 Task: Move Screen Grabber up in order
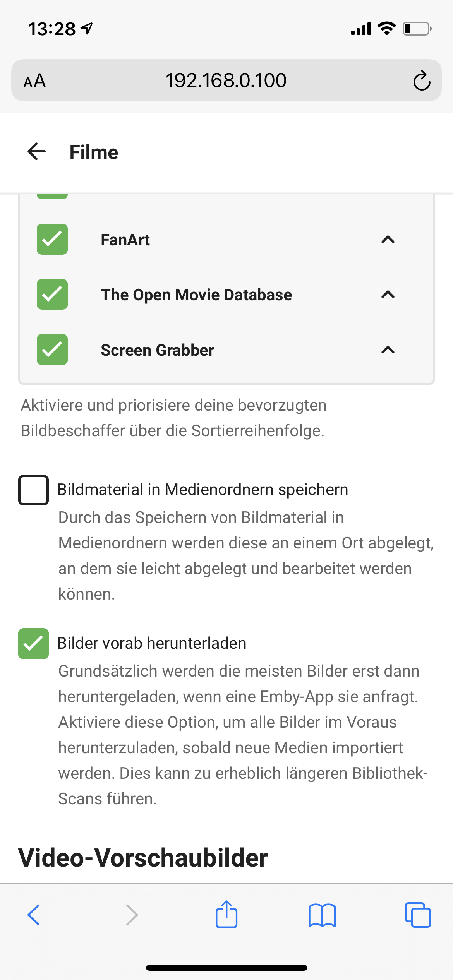(x=388, y=350)
